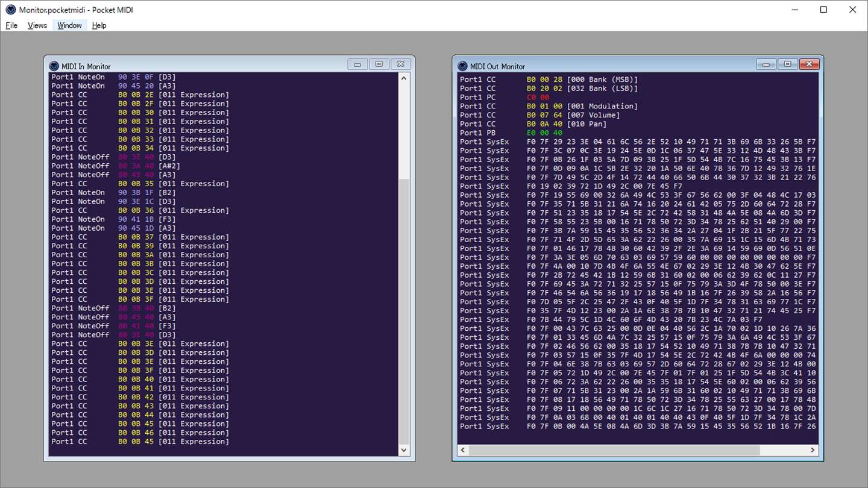868x488 pixels.
Task: Click the NoteOn row '90 45 1D [A3]'
Action: (113, 228)
